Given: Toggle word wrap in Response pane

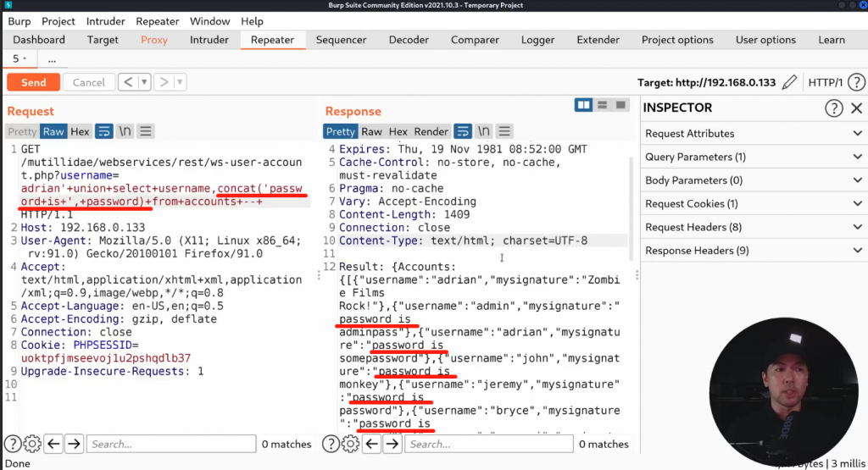Looking at the screenshot, I should [463, 131].
